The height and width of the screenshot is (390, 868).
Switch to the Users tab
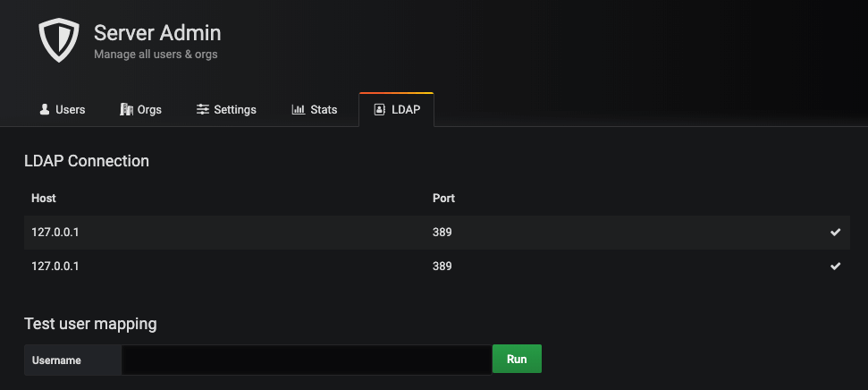[x=70, y=110]
